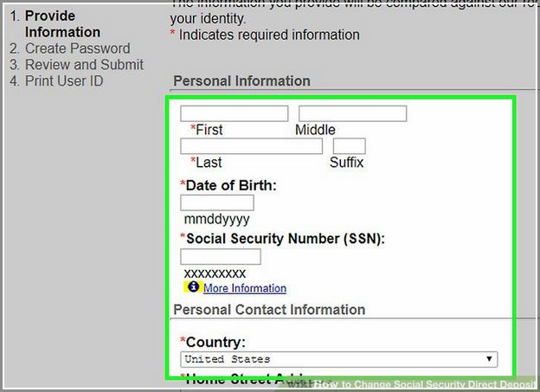Click the Country field label
This screenshot has width=540, height=392.
tap(215, 343)
